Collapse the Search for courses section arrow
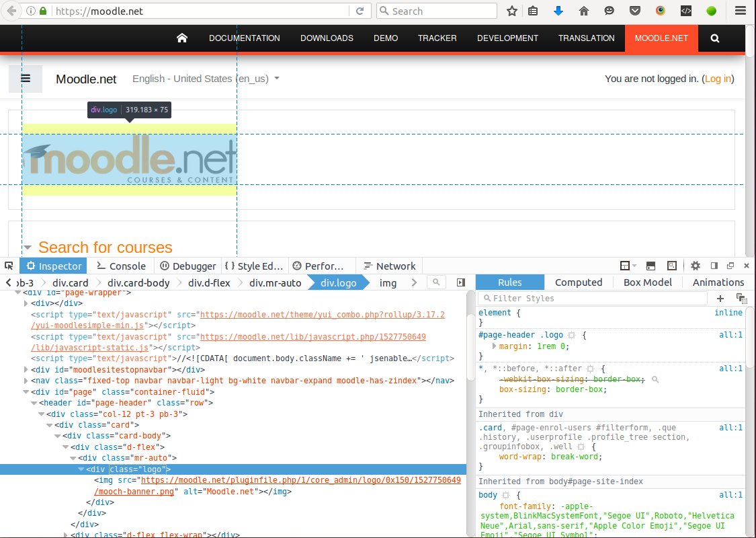 coord(28,247)
